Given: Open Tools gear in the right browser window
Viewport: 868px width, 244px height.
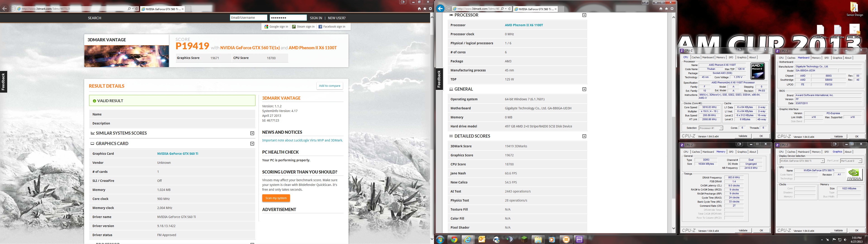Looking at the screenshot, I should [x=672, y=9].
